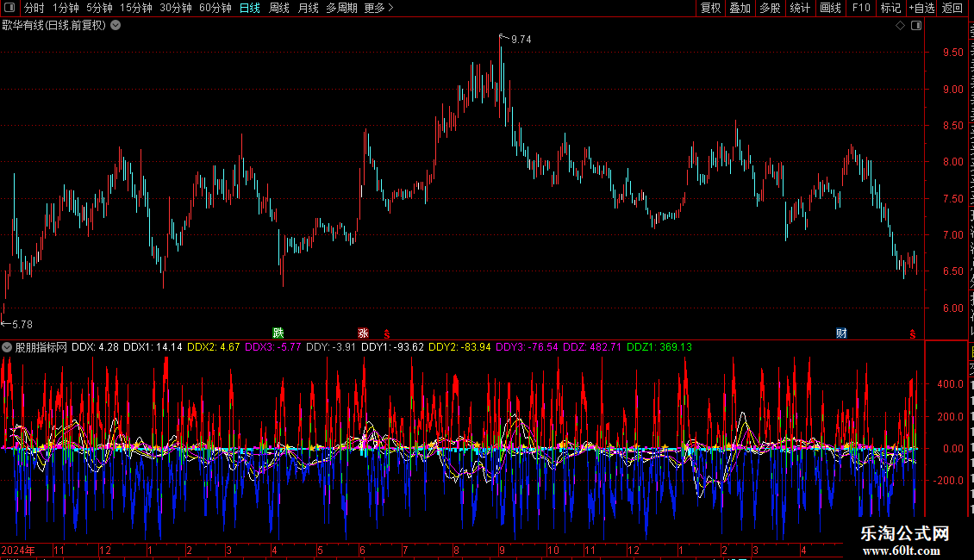Open indicator dropdown beside 股朋指标网
Image resolution: width=974 pixels, height=560 pixels.
(7, 347)
